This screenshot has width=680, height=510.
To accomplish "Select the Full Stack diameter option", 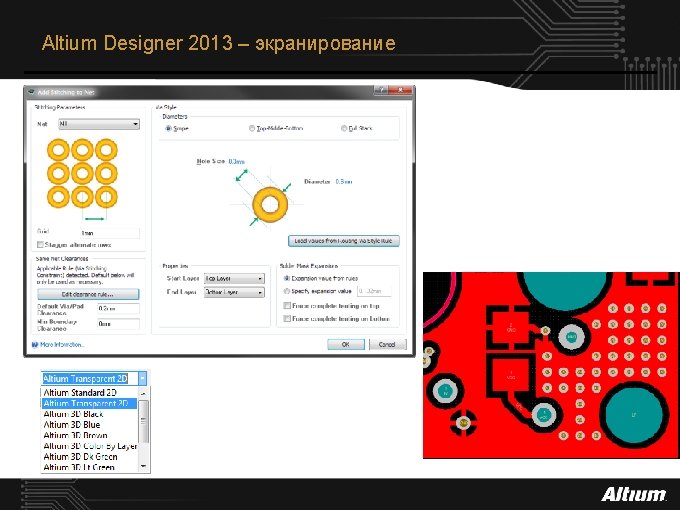I will [x=344, y=128].
